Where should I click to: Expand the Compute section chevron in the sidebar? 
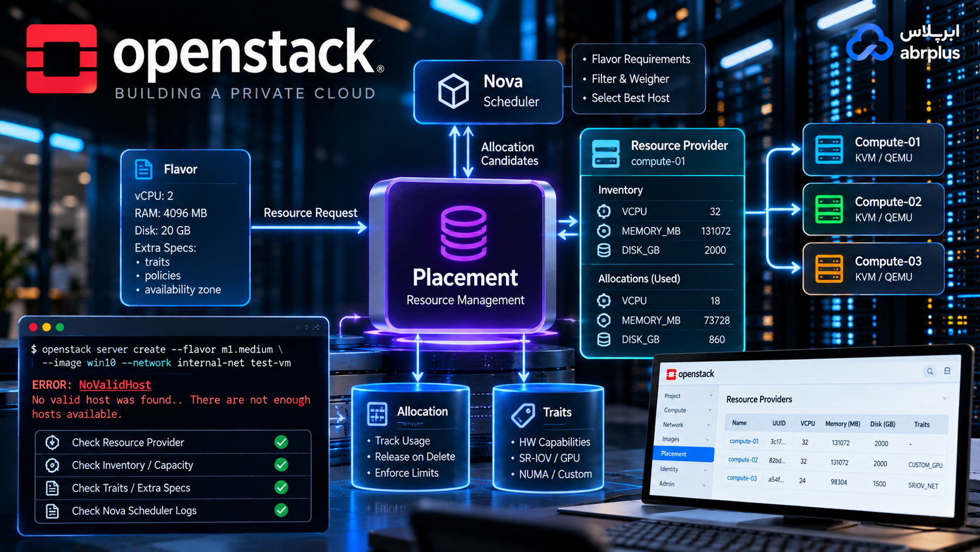[710, 410]
